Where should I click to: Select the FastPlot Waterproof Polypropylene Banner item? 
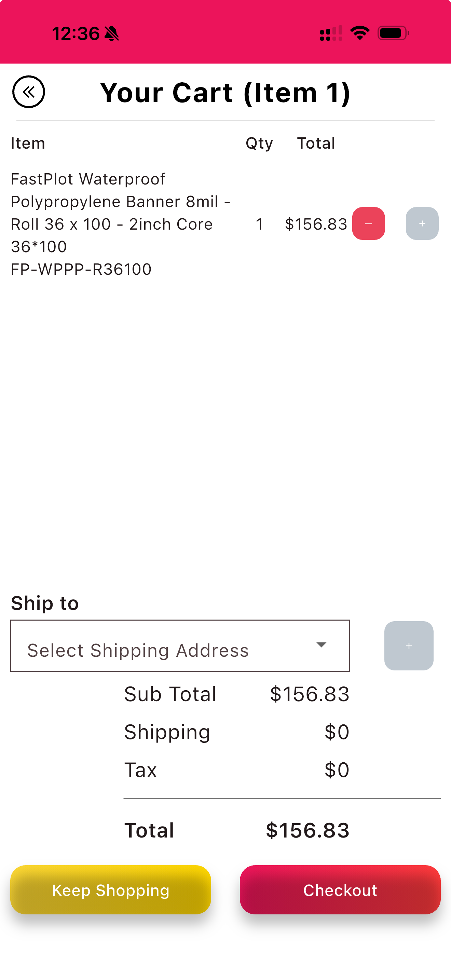[x=120, y=212]
